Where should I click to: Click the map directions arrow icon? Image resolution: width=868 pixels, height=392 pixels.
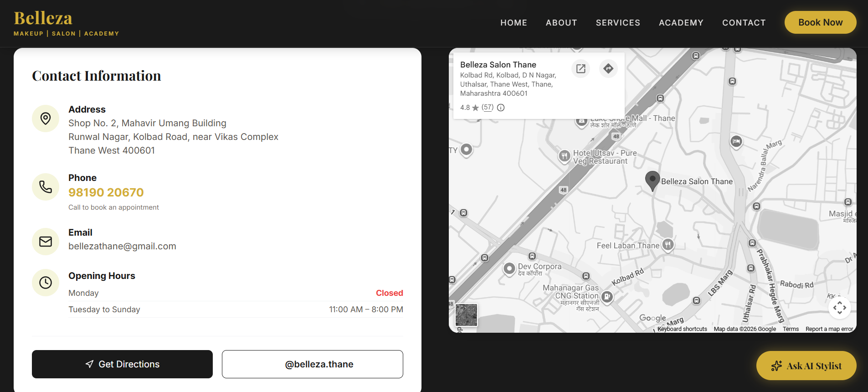608,69
